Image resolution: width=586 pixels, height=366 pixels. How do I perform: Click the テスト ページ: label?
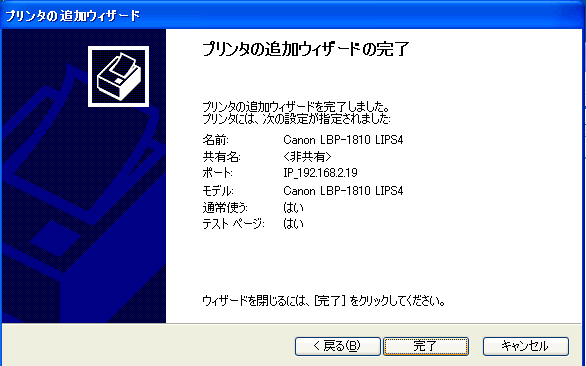pyautogui.click(x=233, y=224)
